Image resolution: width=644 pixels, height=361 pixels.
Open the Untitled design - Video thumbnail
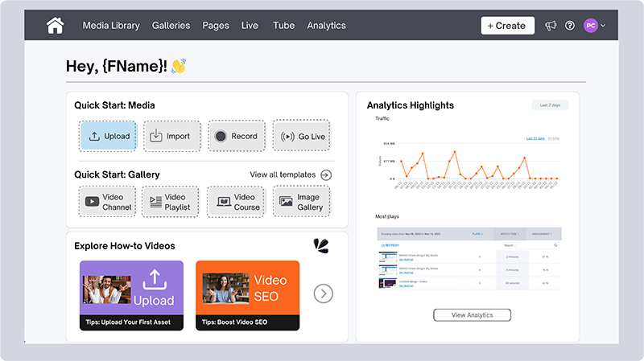388,283
